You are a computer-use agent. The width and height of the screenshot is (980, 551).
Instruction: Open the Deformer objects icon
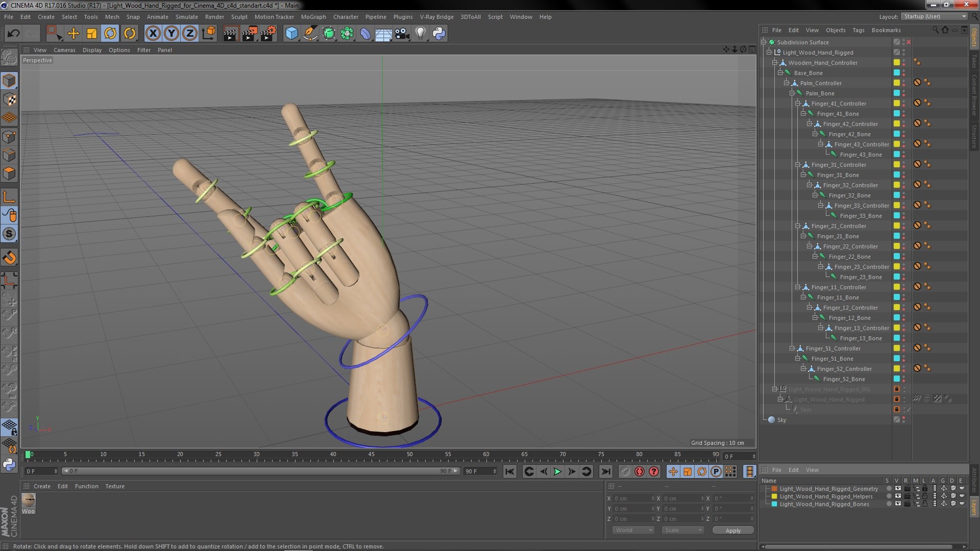pyautogui.click(x=365, y=34)
